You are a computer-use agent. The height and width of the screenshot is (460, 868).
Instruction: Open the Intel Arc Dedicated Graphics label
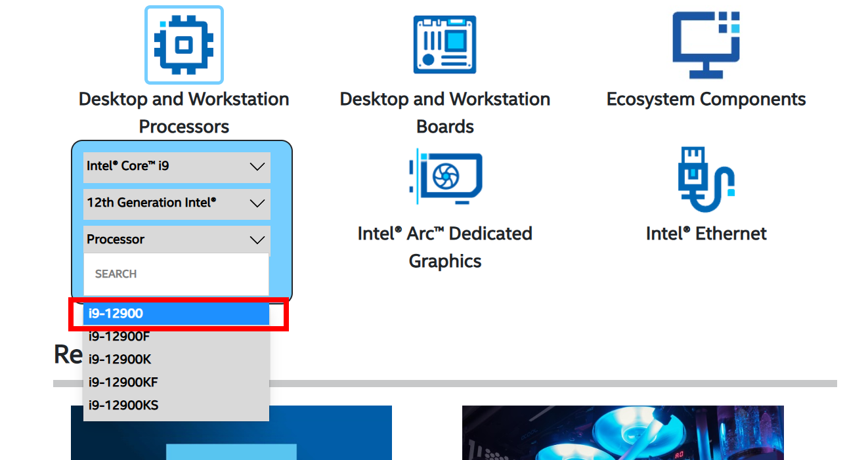tap(445, 247)
